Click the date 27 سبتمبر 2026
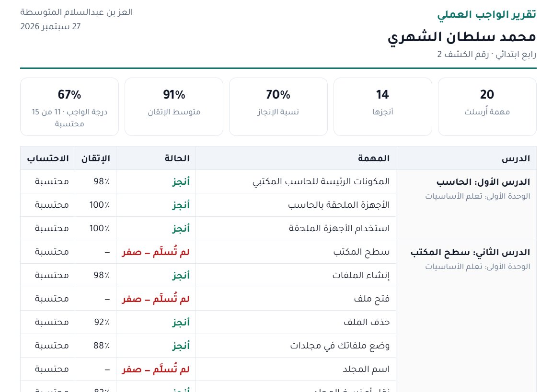 [50, 26]
